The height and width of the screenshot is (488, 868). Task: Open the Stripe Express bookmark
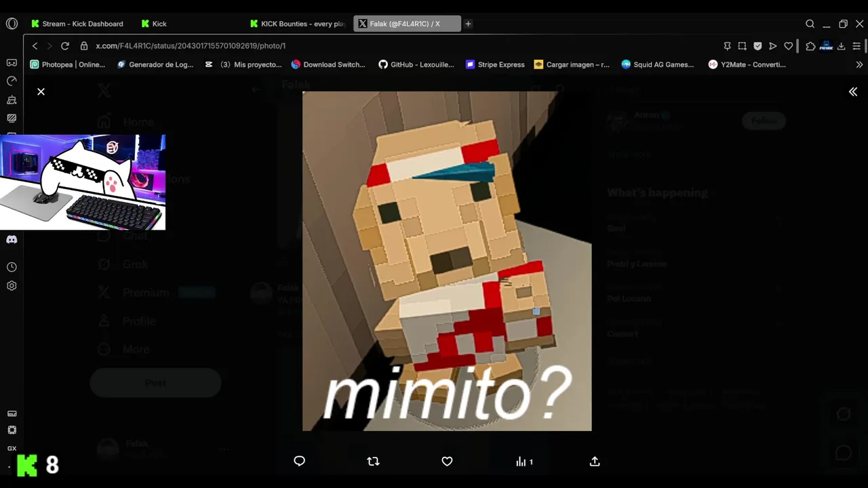pyautogui.click(x=495, y=65)
